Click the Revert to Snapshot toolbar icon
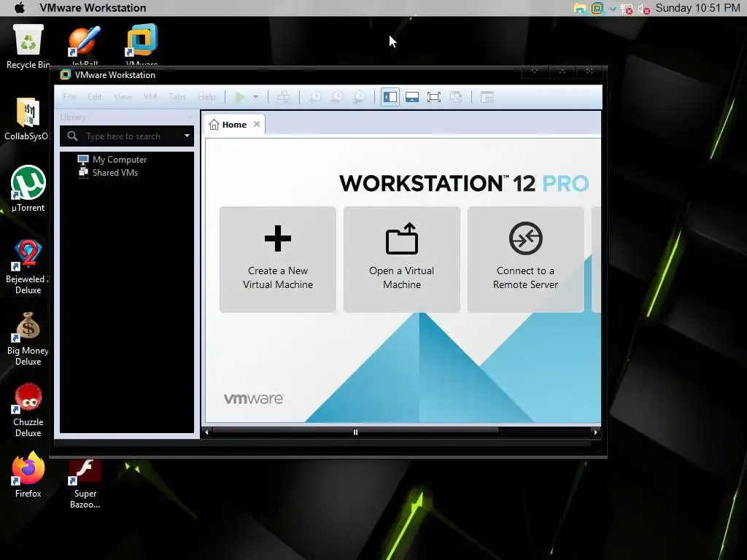The height and width of the screenshot is (560, 747). 337,97
